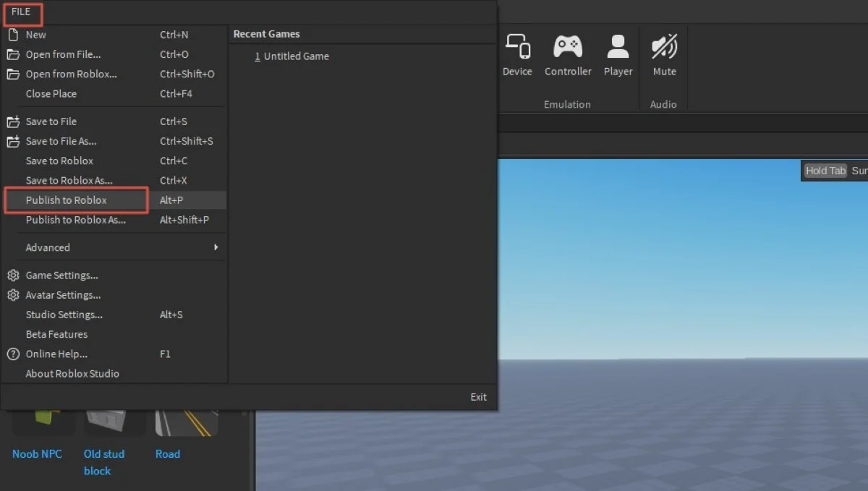Viewport: 868px width, 491px height.
Task: Click the Save to File icon
Action: click(x=13, y=121)
